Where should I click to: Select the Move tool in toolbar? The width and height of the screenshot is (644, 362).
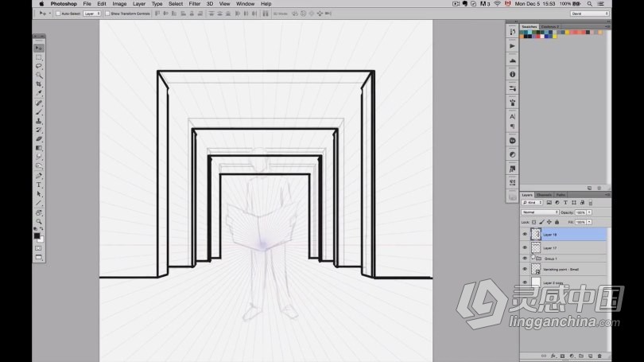pyautogui.click(x=38, y=48)
